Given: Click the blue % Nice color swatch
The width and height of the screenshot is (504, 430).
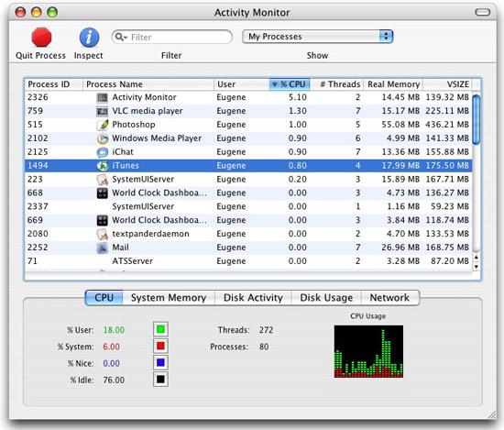Looking at the screenshot, I should tap(160, 363).
